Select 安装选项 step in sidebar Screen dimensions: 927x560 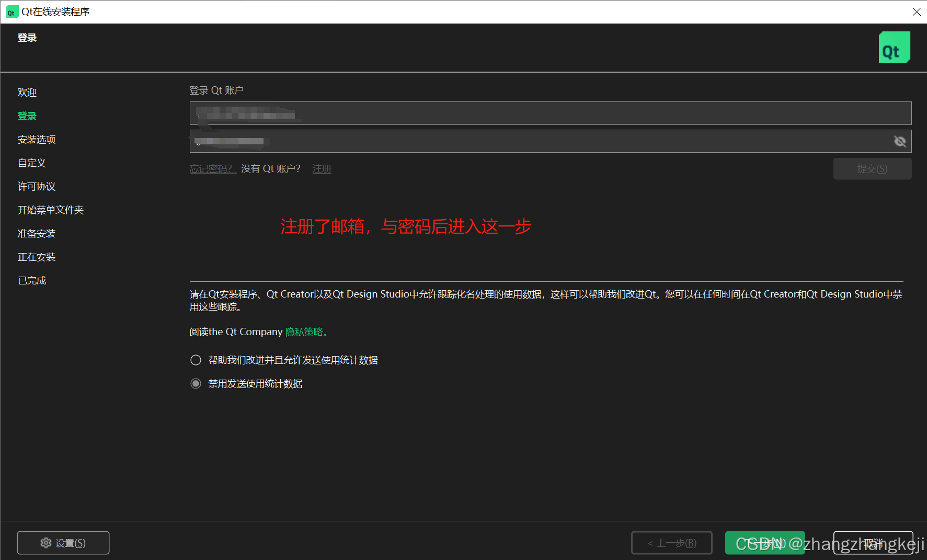(37, 140)
